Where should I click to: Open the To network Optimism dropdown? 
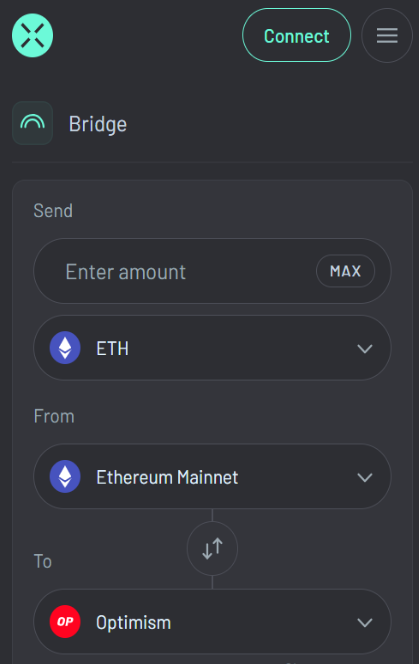pos(212,622)
